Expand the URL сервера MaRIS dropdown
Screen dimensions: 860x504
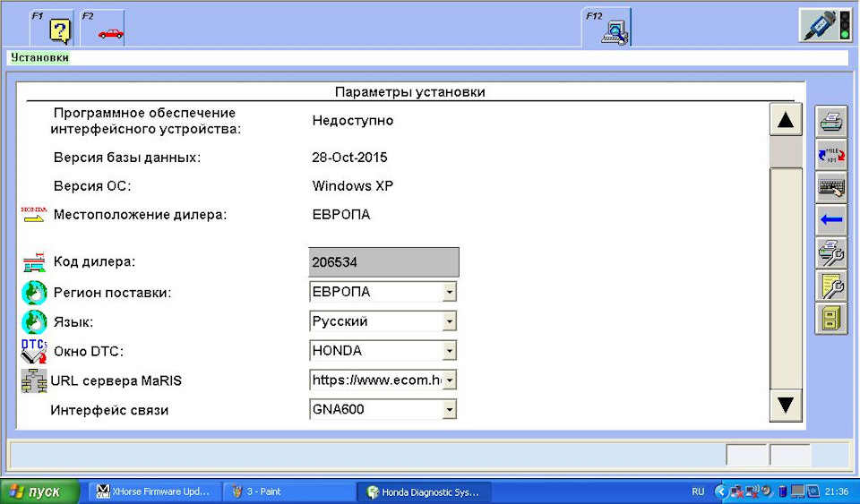(x=449, y=380)
